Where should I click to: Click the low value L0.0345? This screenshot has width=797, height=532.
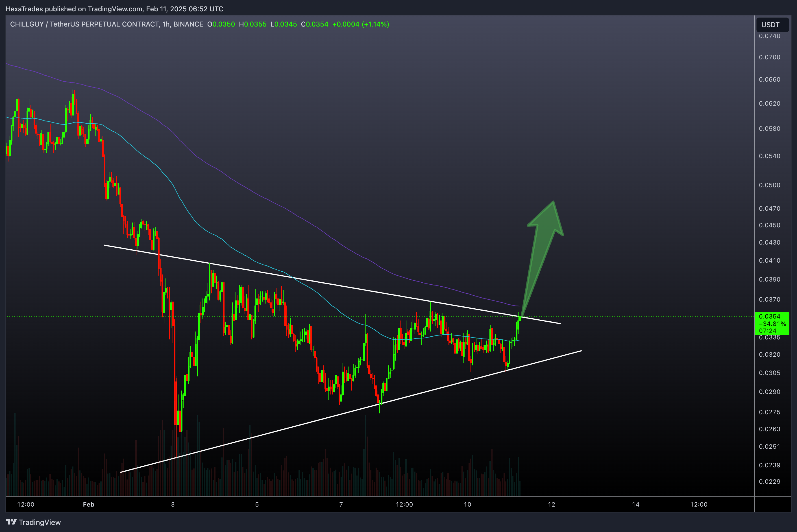[283, 24]
